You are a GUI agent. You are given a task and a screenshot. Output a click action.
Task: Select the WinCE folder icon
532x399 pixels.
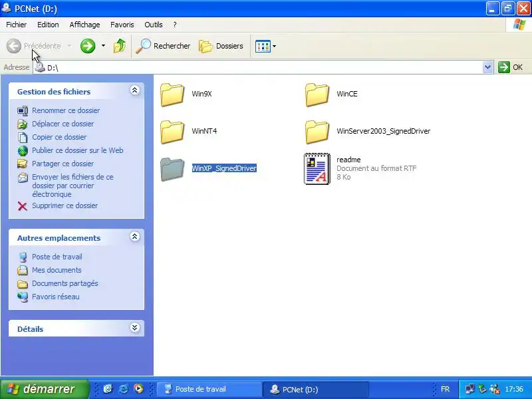pyautogui.click(x=317, y=94)
